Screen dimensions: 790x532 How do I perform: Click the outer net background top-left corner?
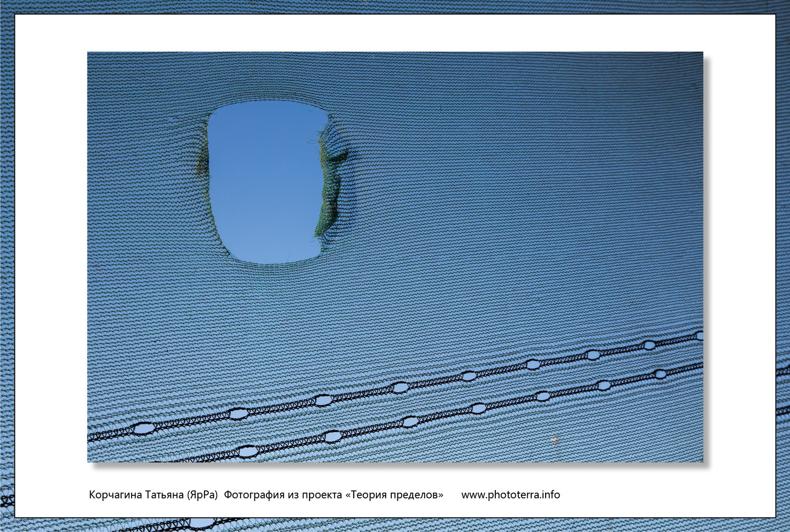(x=7, y=7)
